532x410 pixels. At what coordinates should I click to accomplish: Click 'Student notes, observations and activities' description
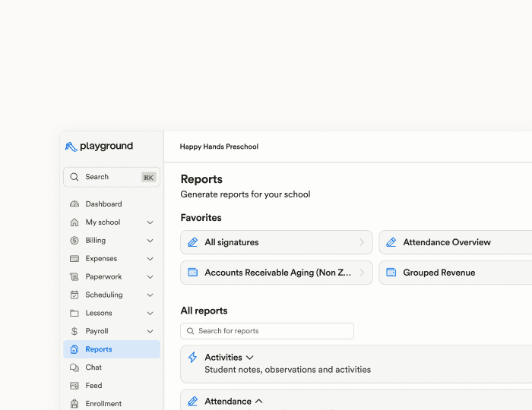[x=288, y=370]
